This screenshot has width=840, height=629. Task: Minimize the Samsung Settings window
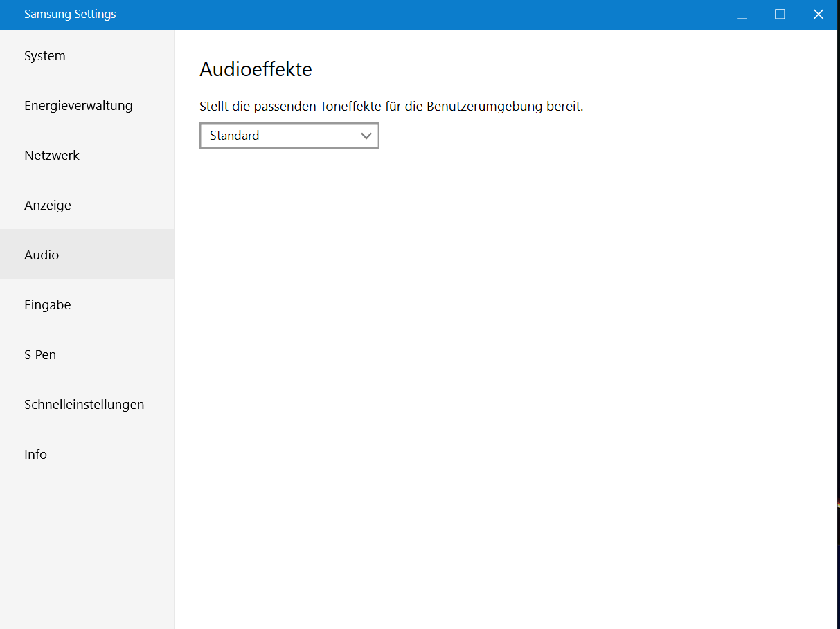pos(742,15)
